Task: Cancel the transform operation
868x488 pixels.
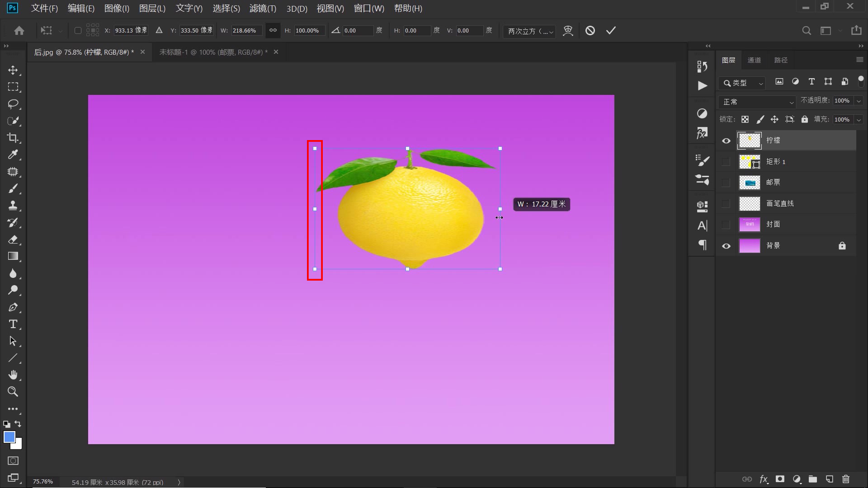Action: (590, 30)
